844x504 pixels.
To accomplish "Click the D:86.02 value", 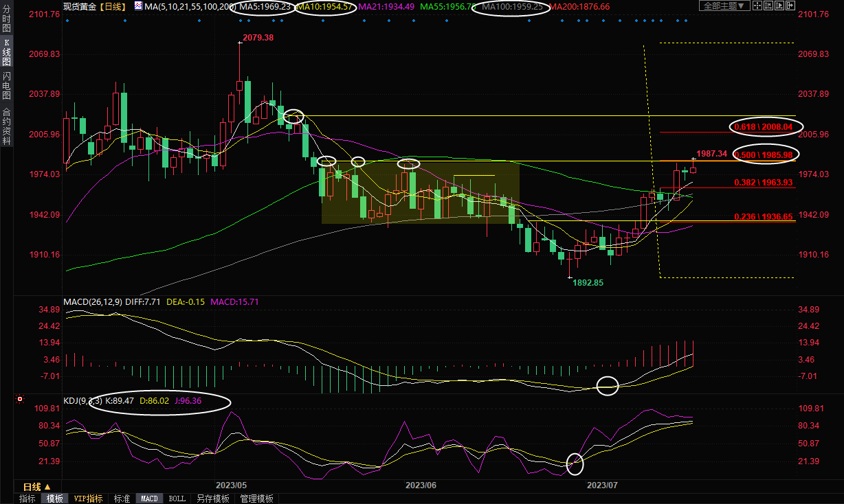I will tap(155, 400).
